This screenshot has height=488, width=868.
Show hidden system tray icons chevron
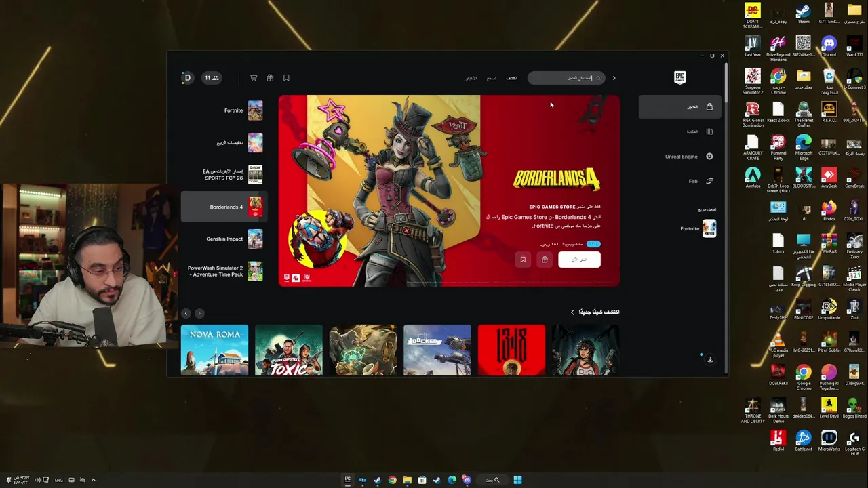[x=94, y=480]
